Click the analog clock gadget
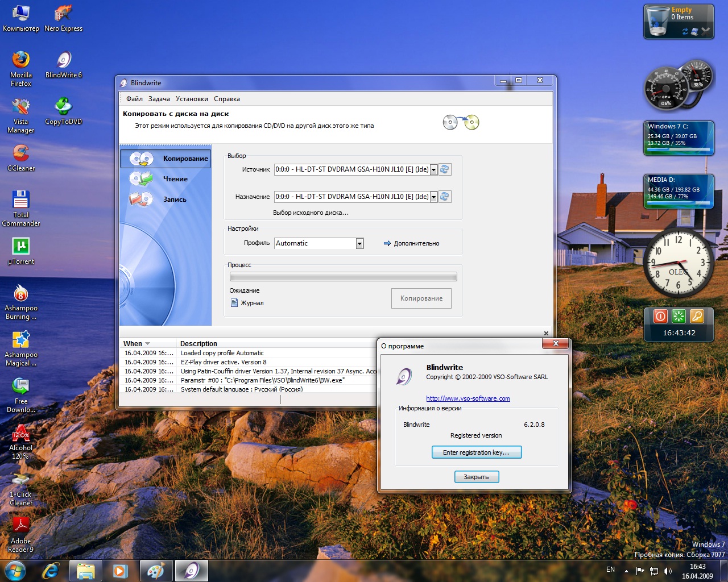This screenshot has height=582, width=728. pos(679,263)
